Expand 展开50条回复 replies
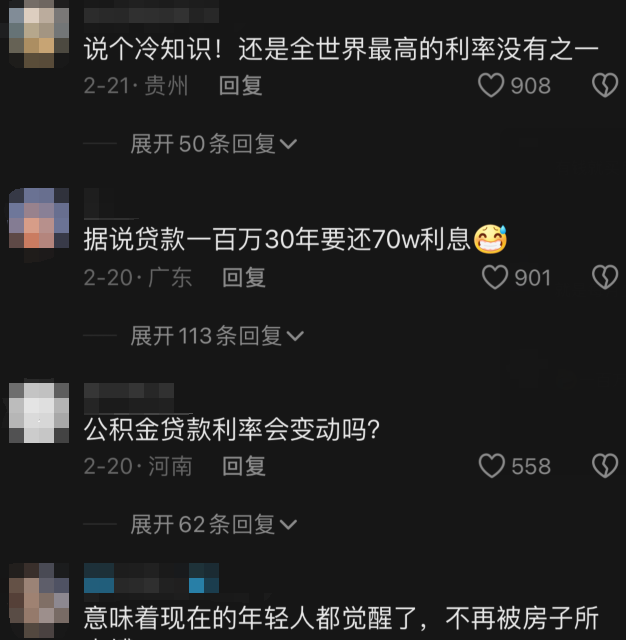The width and height of the screenshot is (626, 640). 213,144
